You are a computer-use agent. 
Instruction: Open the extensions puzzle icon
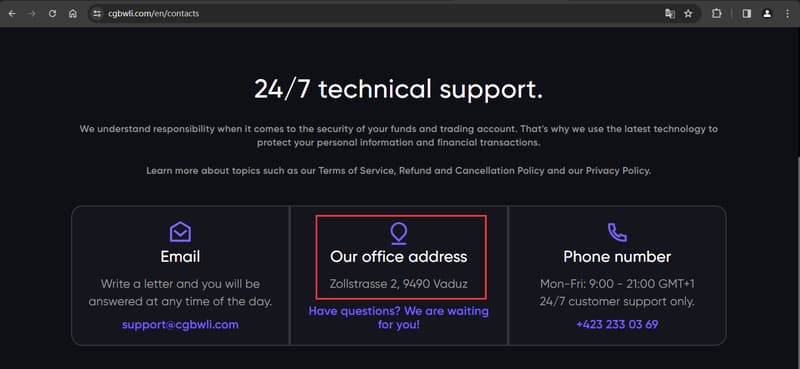(x=716, y=14)
